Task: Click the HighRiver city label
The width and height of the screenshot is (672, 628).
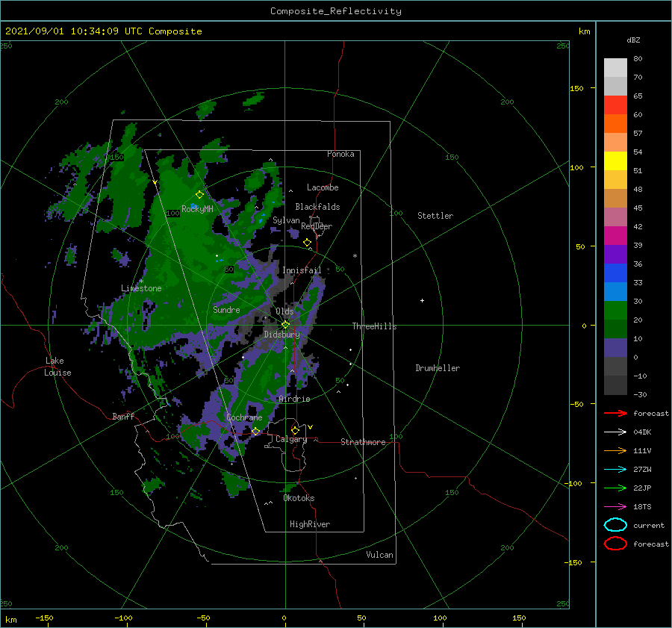Action: 310,524
